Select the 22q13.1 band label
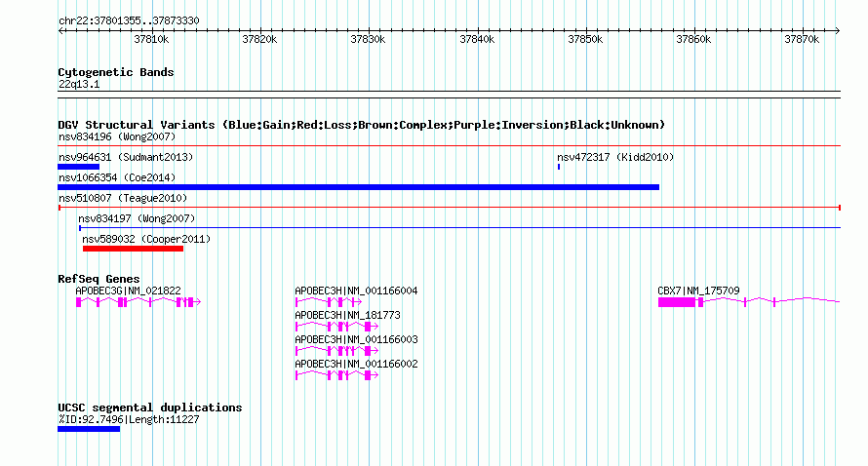Screen dimensions: 868x466 pyautogui.click(x=79, y=84)
